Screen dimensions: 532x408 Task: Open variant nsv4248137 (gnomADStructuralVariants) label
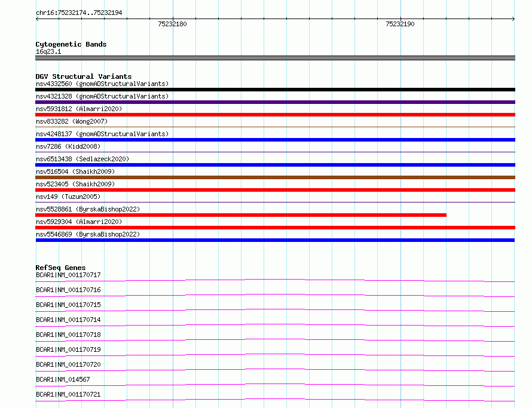coord(102,134)
